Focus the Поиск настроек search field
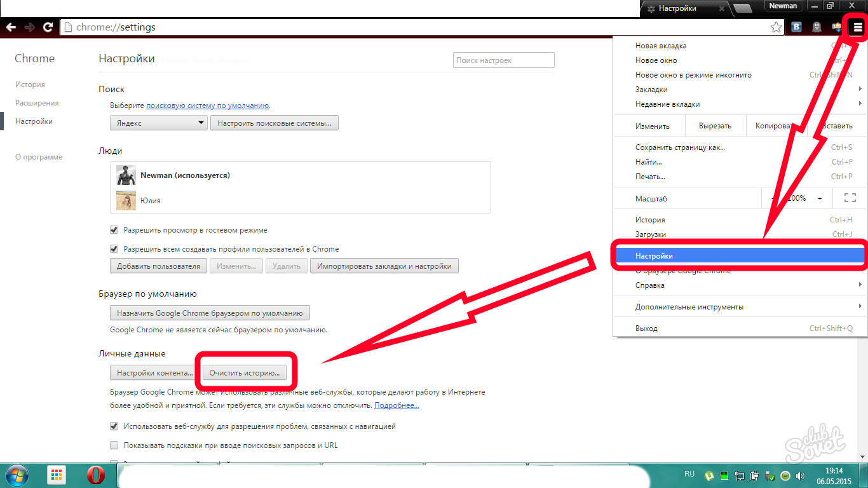The image size is (868, 488). (504, 60)
